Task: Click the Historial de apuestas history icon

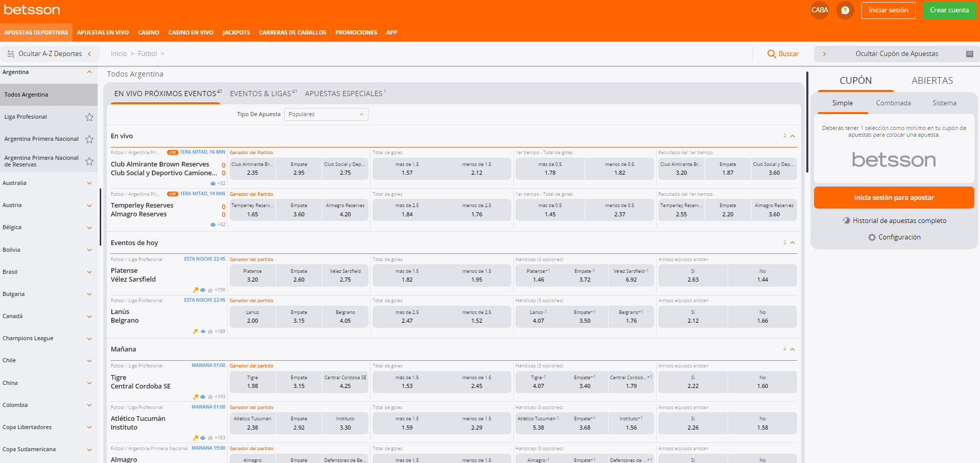Action: 847,220
